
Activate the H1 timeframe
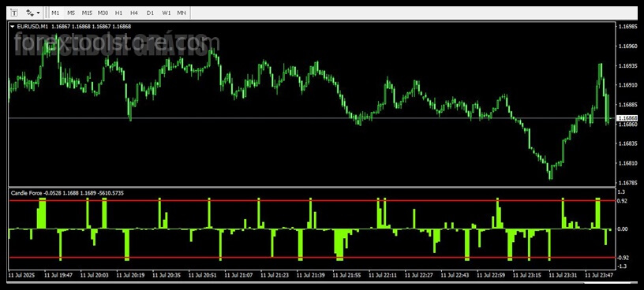click(x=118, y=13)
